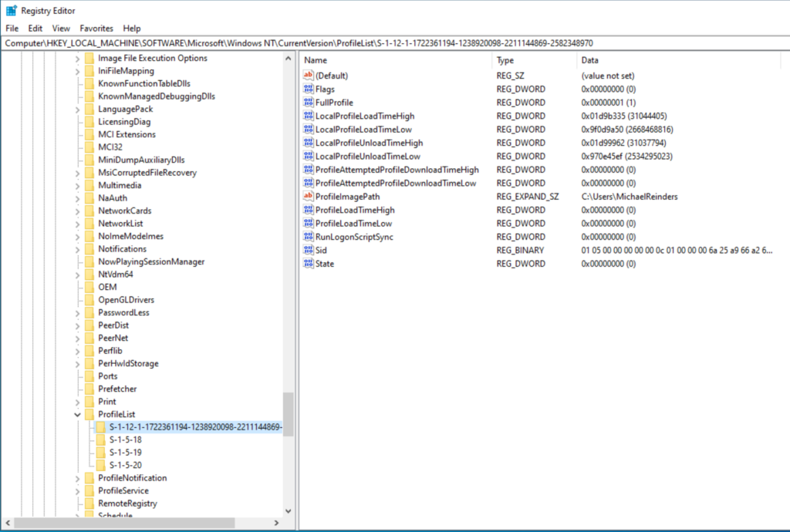Select the PasswordLess tree key
790x532 pixels.
tap(123, 312)
